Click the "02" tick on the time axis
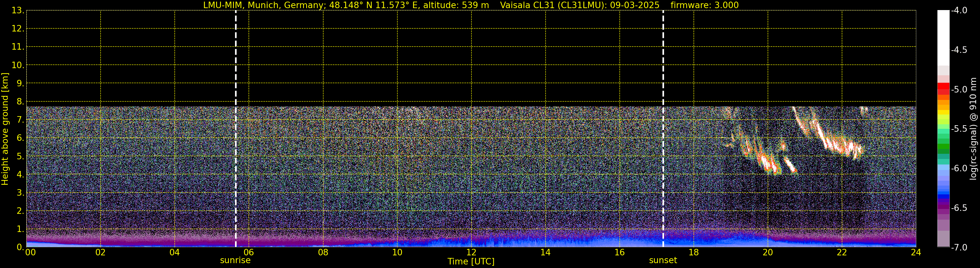Image resolution: width=980 pixels, height=268 pixels. point(100,252)
